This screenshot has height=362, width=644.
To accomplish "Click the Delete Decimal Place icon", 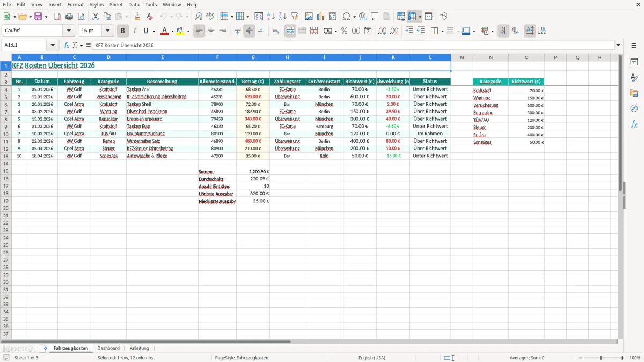I will click(394, 31).
